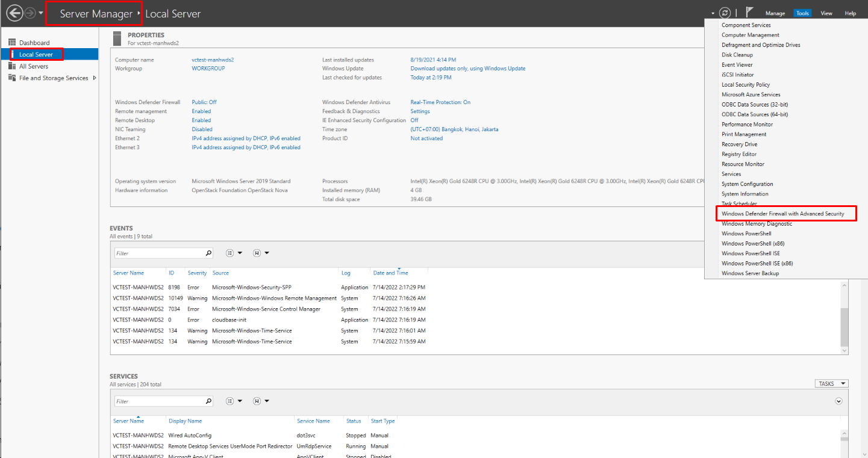The image size is (868, 458).
Task: Open the navigation history dropdown arrow
Action: (x=41, y=13)
